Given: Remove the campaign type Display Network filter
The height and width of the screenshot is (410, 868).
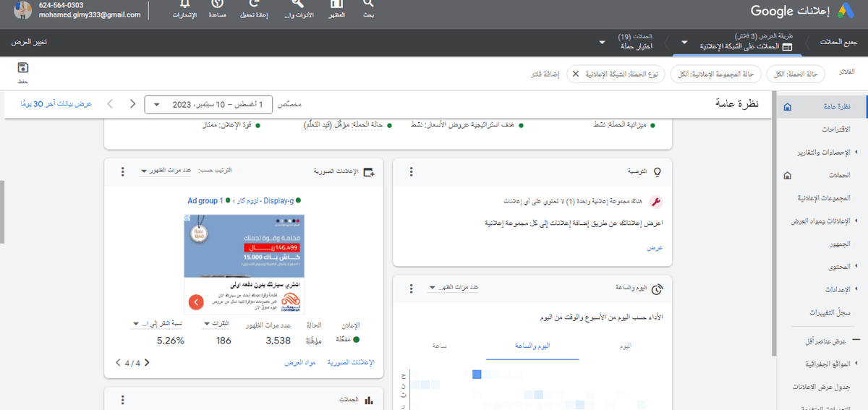Looking at the screenshot, I should click(x=575, y=74).
